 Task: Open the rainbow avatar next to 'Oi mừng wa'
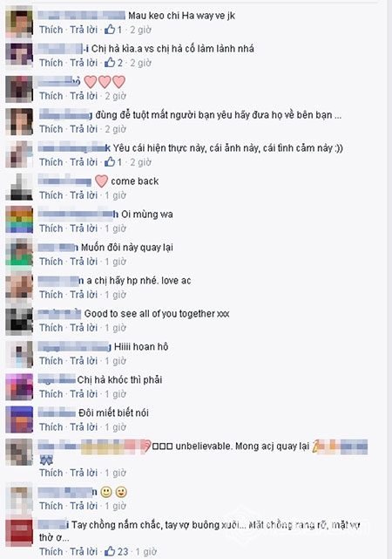(x=19, y=219)
